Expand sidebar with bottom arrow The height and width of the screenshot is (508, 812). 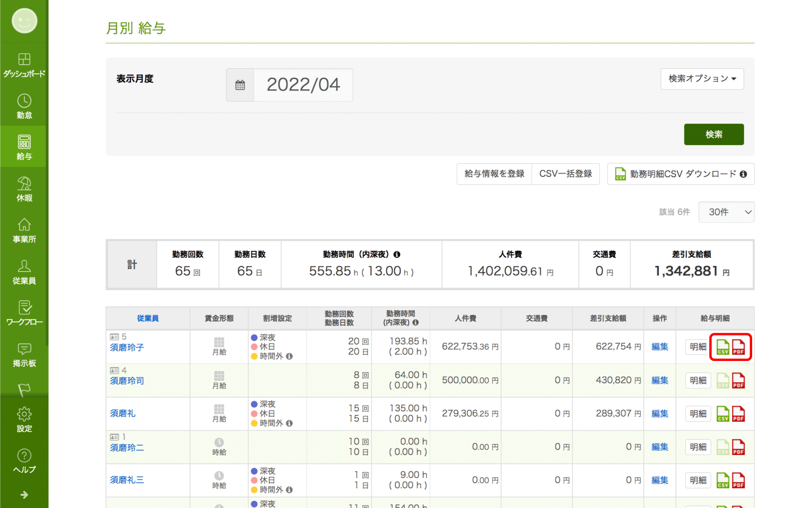(24, 495)
